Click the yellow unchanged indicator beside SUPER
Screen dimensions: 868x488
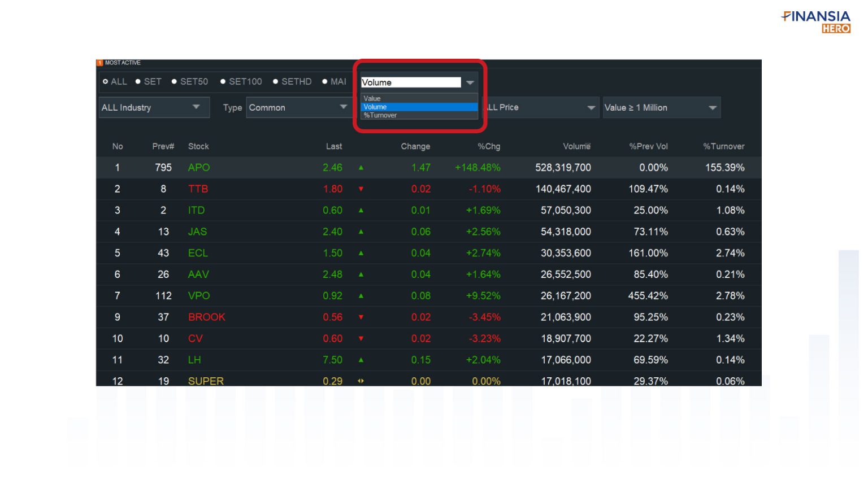tap(360, 381)
